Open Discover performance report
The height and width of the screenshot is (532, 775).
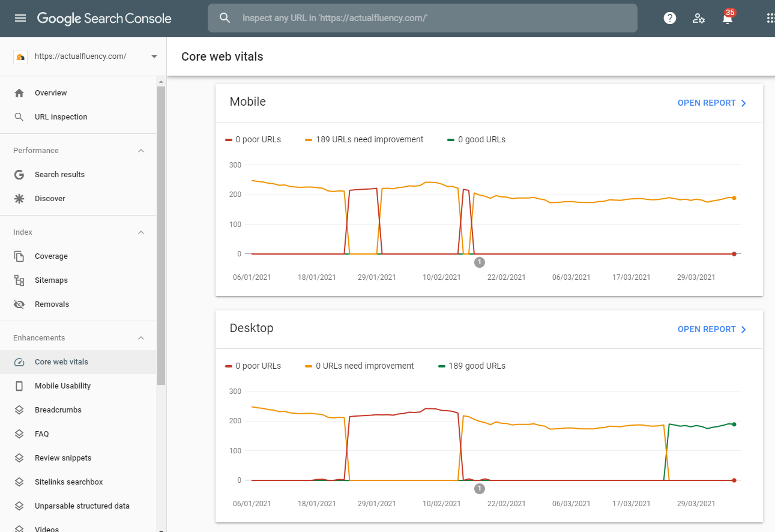(x=78, y=199)
